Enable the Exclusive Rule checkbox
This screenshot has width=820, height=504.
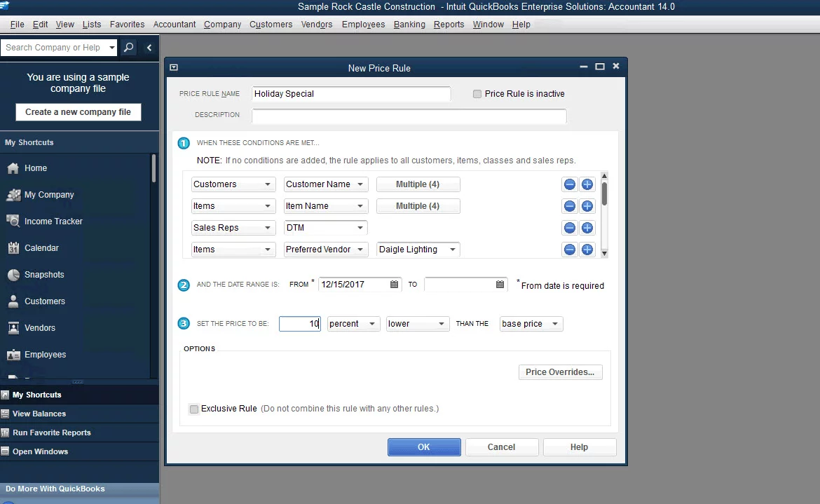[194, 409]
